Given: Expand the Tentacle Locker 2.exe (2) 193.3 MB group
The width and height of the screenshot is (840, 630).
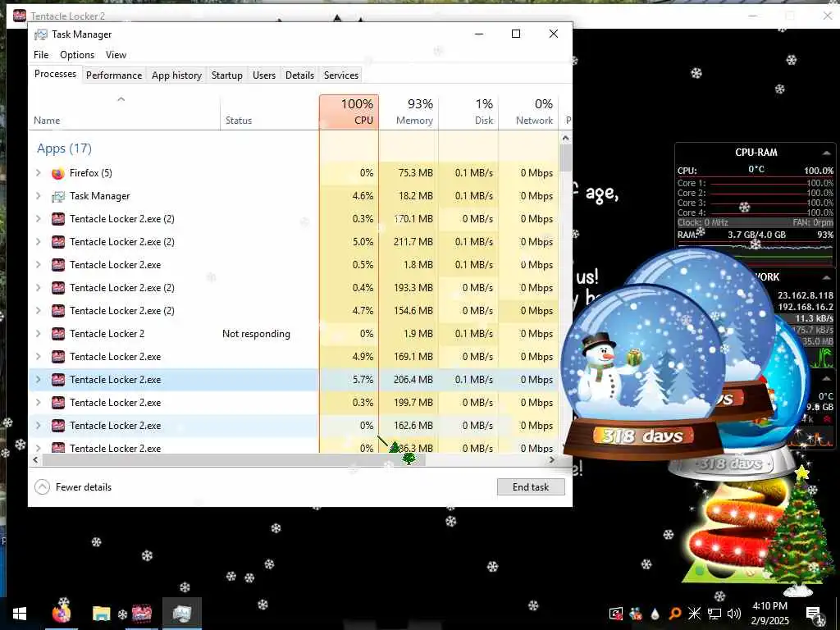Looking at the screenshot, I should pyautogui.click(x=38, y=288).
